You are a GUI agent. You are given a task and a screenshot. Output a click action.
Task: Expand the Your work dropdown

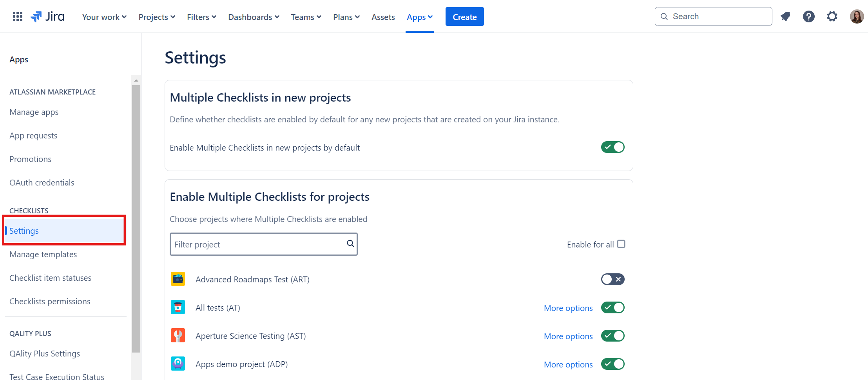pyautogui.click(x=104, y=17)
